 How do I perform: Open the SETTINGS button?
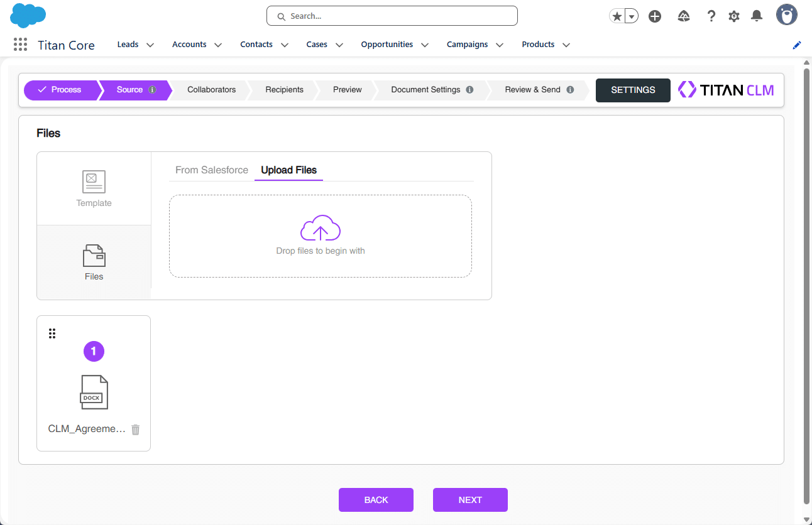point(633,90)
